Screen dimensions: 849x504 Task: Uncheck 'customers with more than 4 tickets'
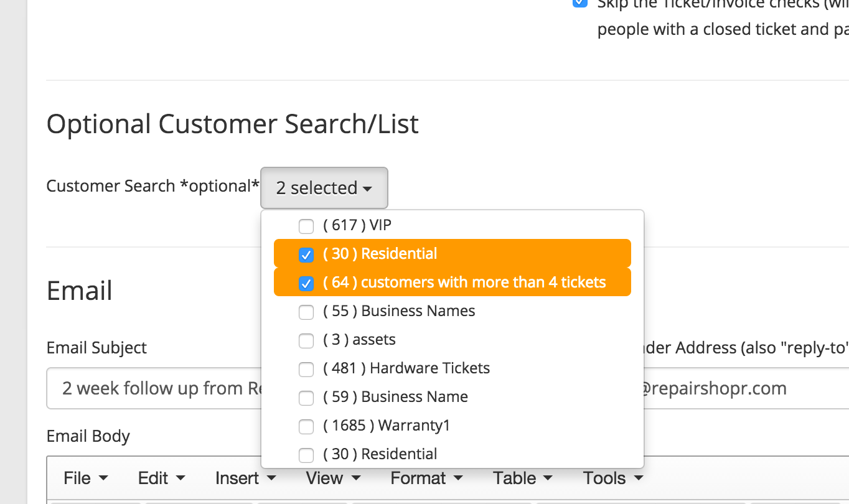point(306,283)
